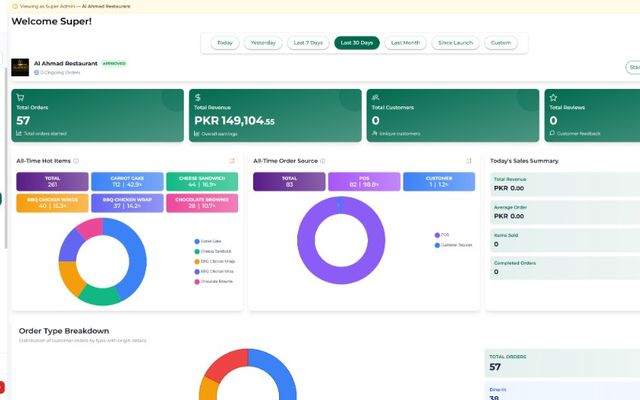This screenshot has width=640, height=400.
Task: Click export icon of All-Time Hot Items panel
Action: [232, 161]
